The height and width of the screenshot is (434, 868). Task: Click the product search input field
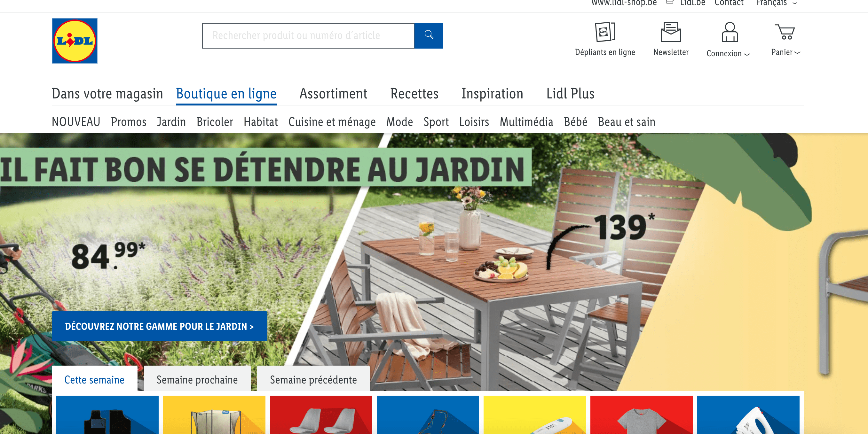point(308,35)
